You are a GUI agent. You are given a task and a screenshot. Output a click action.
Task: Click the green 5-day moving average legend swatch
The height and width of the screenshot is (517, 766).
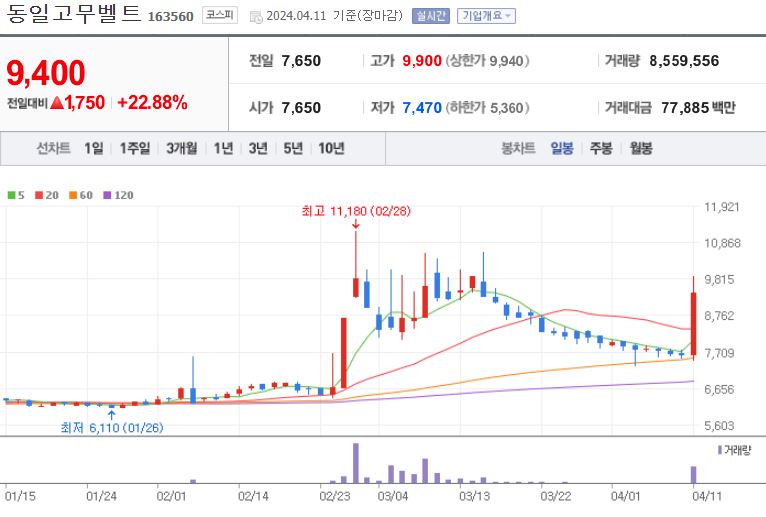coord(11,195)
